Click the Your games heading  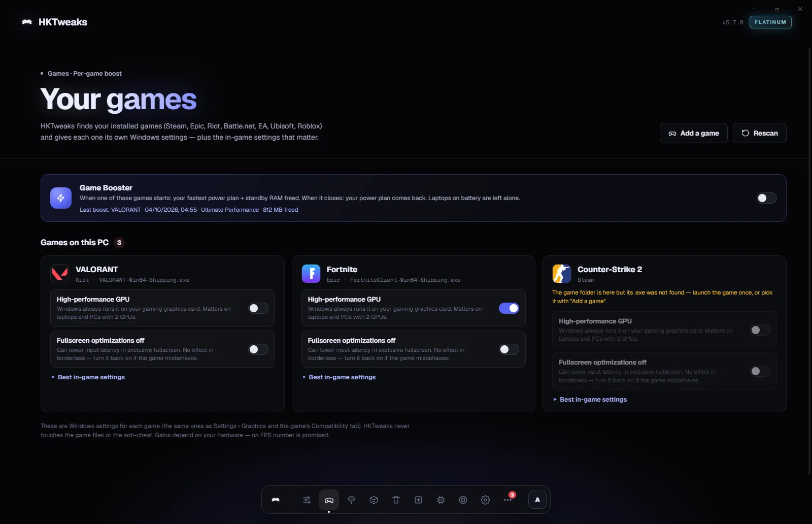[x=118, y=99]
